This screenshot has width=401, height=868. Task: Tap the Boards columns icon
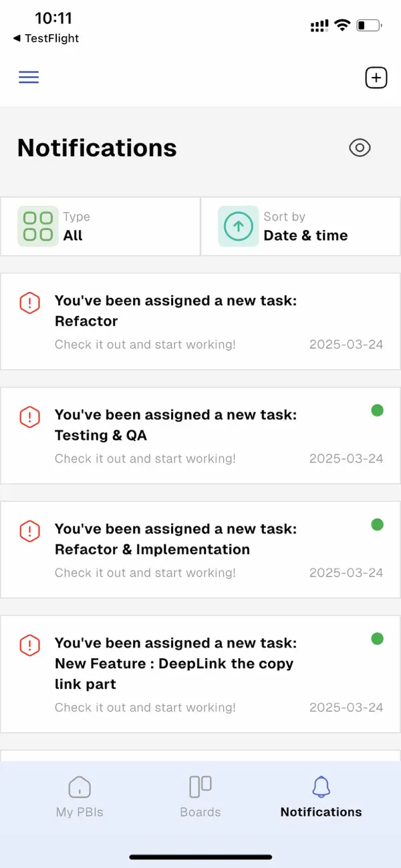200,786
